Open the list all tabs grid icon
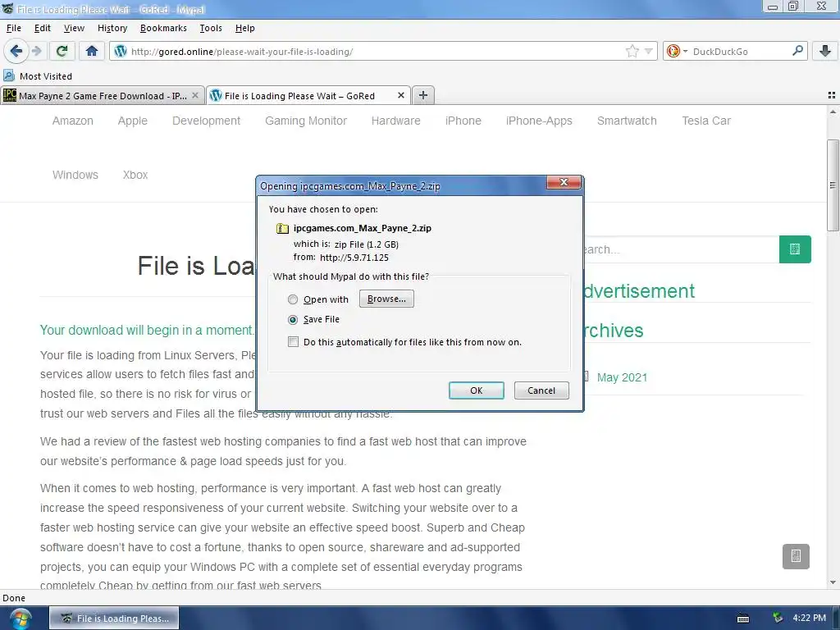The image size is (840, 630). [832, 95]
